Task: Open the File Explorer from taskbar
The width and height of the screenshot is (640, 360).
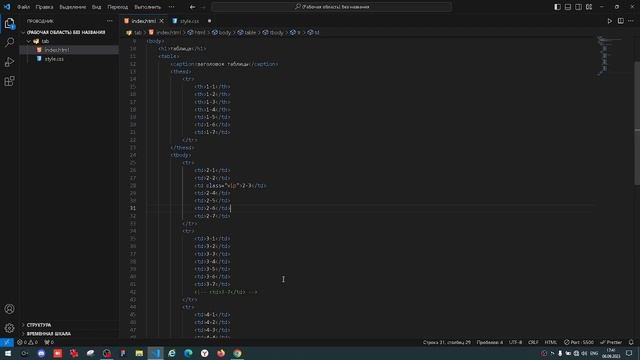Action: (139, 353)
